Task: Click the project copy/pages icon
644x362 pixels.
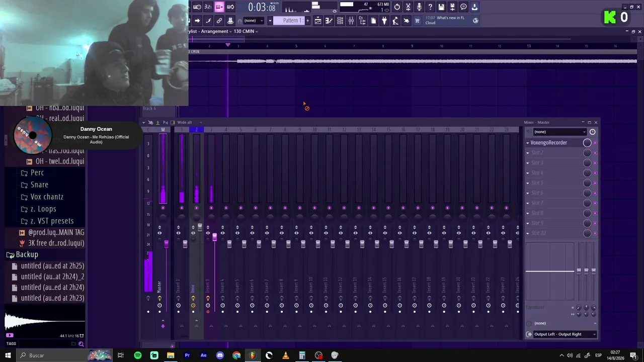Action: pos(373,21)
